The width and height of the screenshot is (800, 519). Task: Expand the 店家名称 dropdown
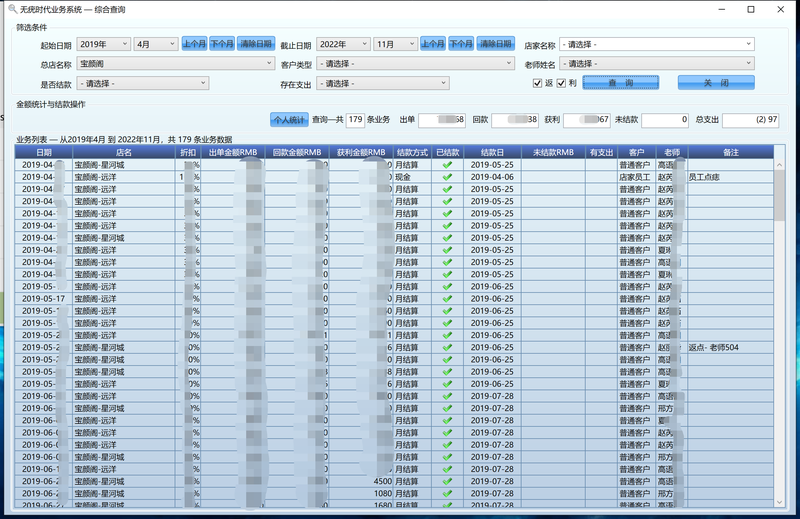tap(657, 44)
